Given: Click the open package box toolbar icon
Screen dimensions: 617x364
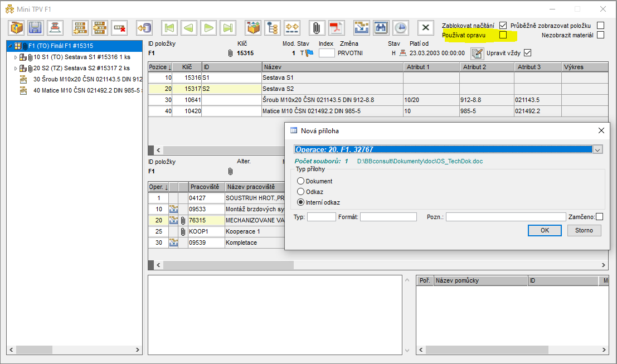Looking at the screenshot, I should tap(17, 28).
